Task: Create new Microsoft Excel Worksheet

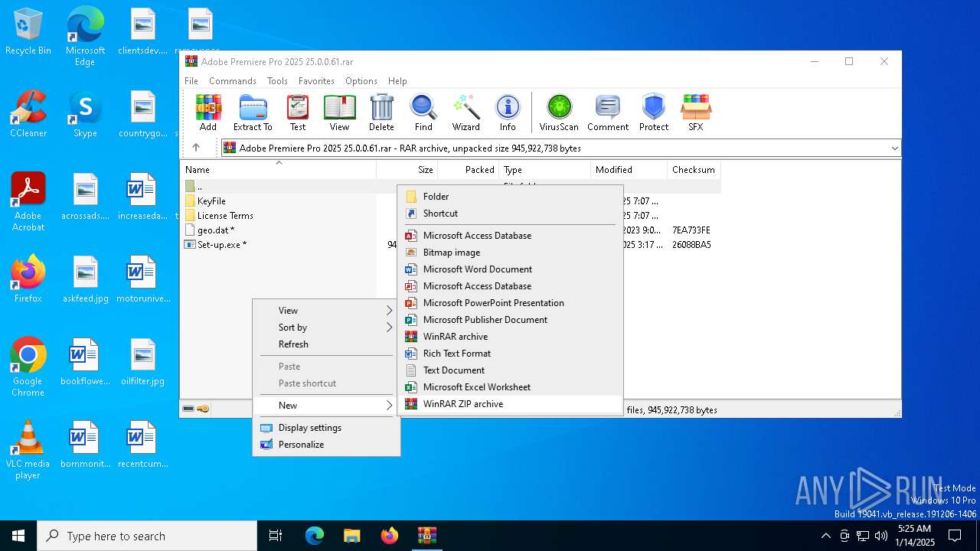Action: 510,386
